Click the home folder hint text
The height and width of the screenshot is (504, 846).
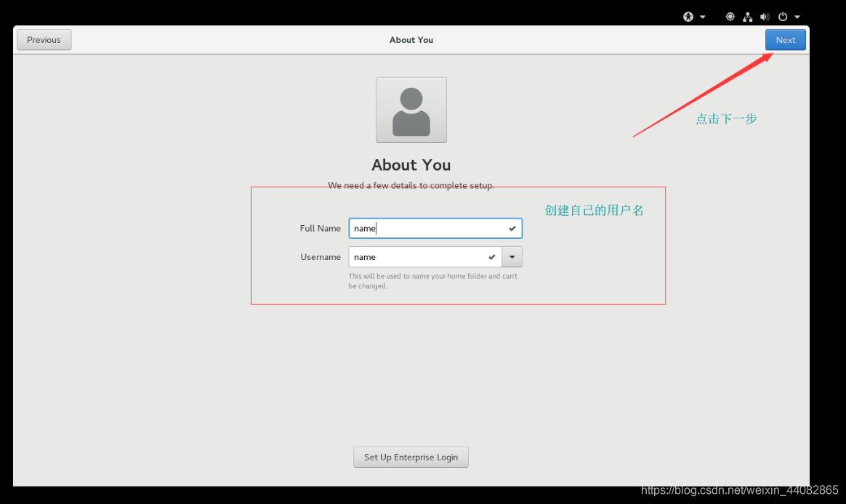coord(432,281)
